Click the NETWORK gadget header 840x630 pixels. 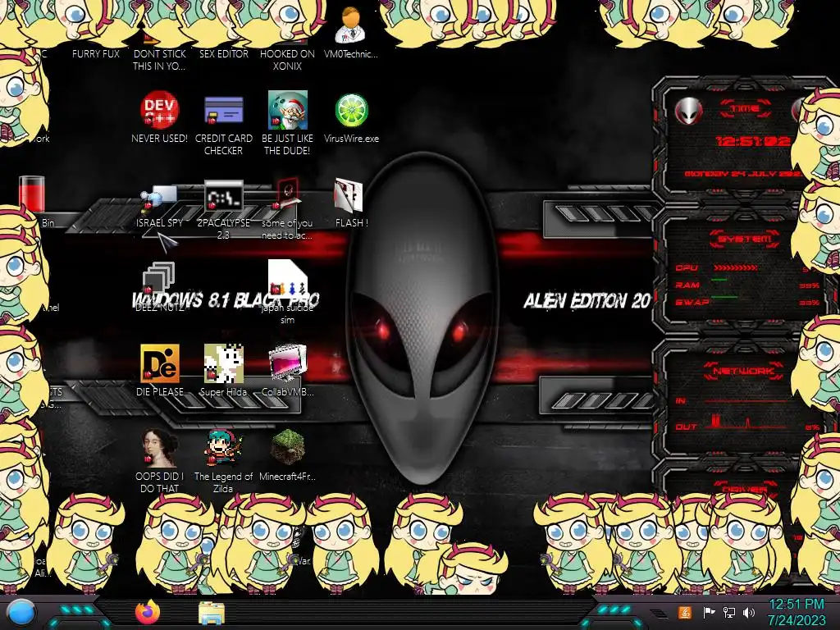click(745, 371)
